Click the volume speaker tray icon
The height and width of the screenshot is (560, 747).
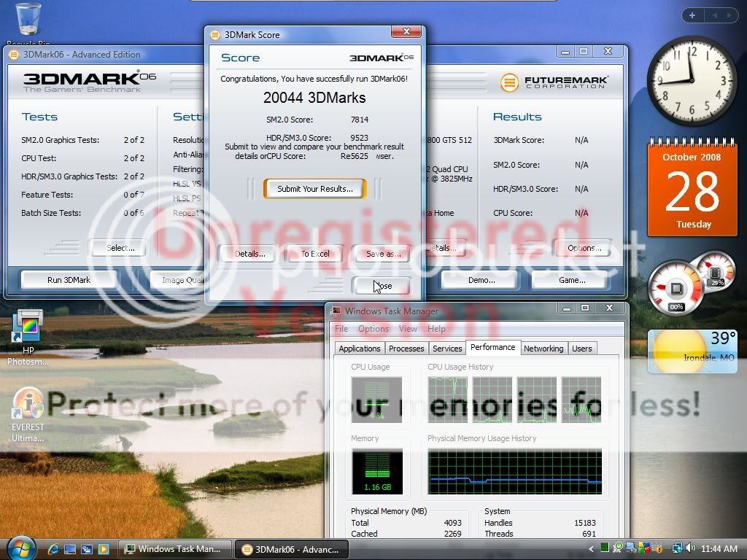click(689, 548)
